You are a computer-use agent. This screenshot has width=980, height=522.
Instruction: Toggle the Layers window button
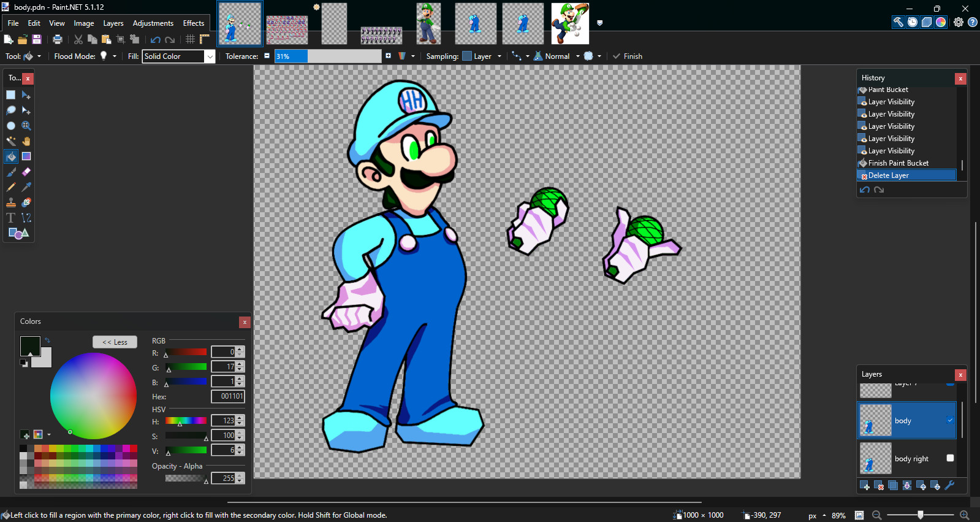(x=927, y=22)
